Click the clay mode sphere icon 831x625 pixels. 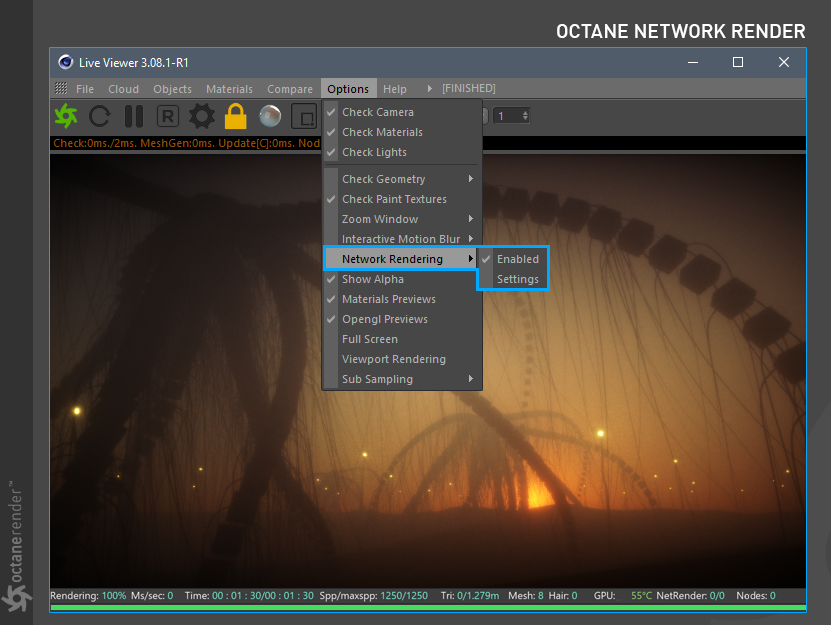(270, 116)
